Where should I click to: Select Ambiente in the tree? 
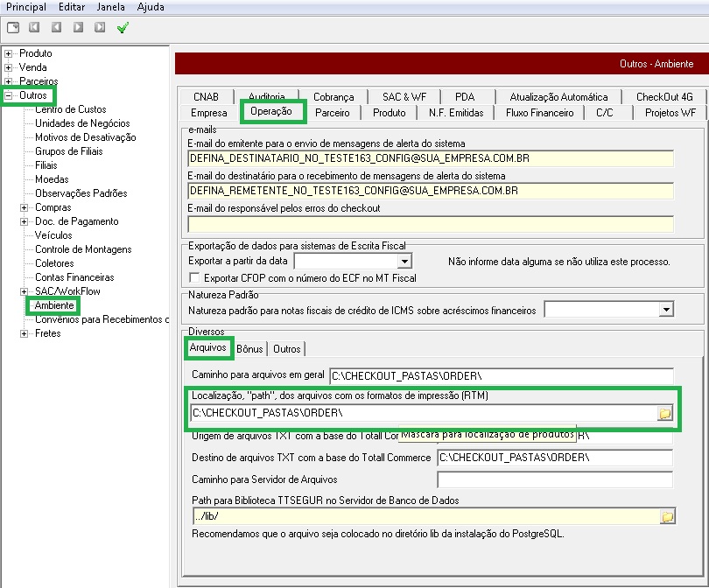point(54,305)
